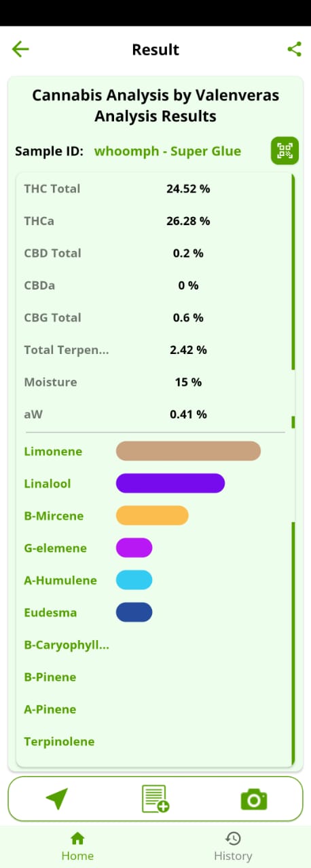Click the cyan A-Humulene bar
The height and width of the screenshot is (868, 311).
coord(134,580)
